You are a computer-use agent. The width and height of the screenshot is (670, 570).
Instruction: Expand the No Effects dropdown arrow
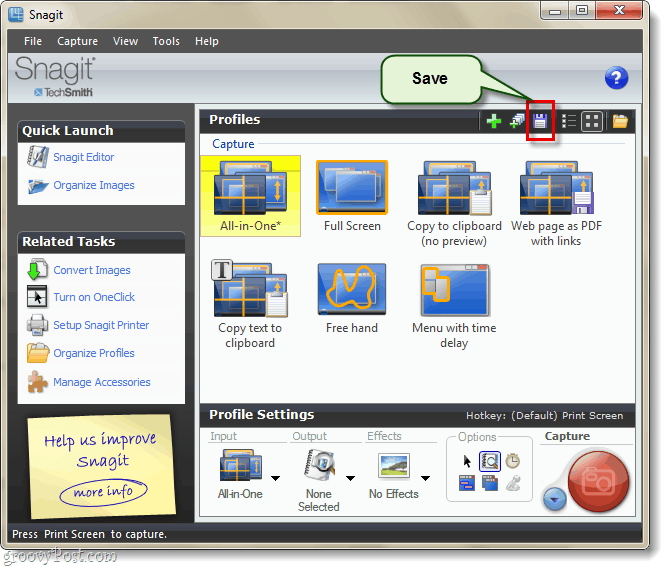coord(425,478)
